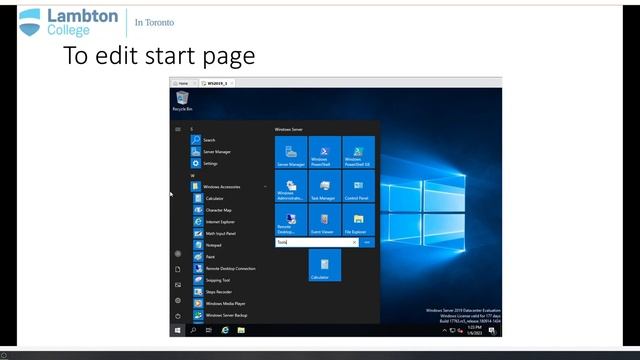Image resolution: width=640 pixels, height=360 pixels.
Task: Close the WS2019_1 tab
Action: (232, 83)
